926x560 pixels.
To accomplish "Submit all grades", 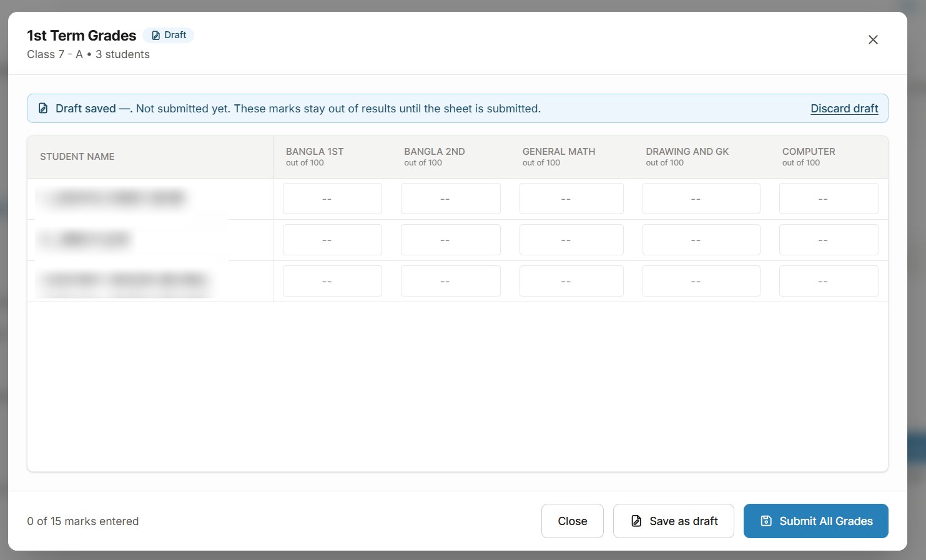I will [816, 521].
